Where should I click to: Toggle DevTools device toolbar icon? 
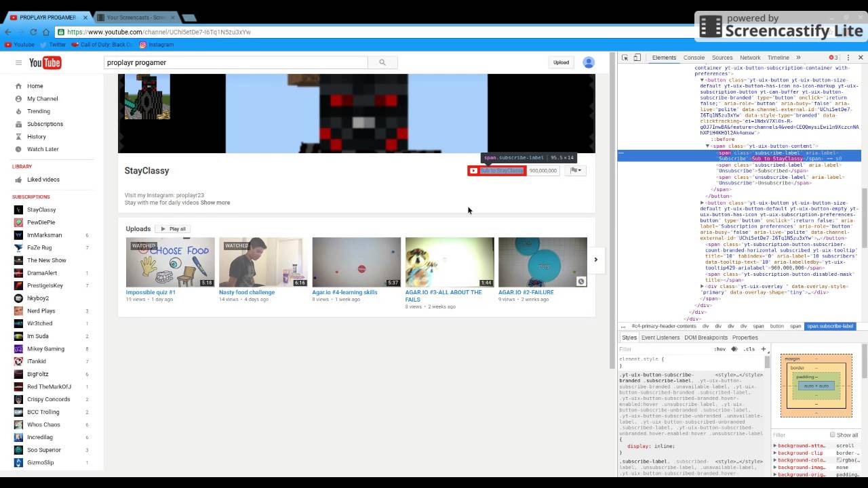point(637,58)
